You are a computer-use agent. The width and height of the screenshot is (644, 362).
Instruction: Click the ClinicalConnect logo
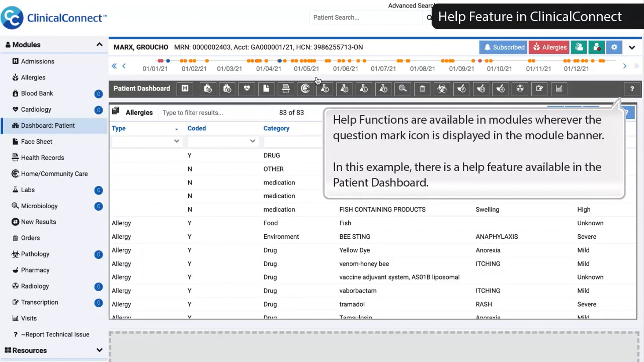(54, 18)
